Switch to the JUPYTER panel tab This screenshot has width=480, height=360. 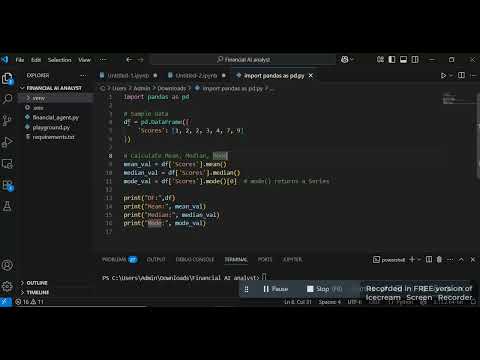tap(292, 259)
